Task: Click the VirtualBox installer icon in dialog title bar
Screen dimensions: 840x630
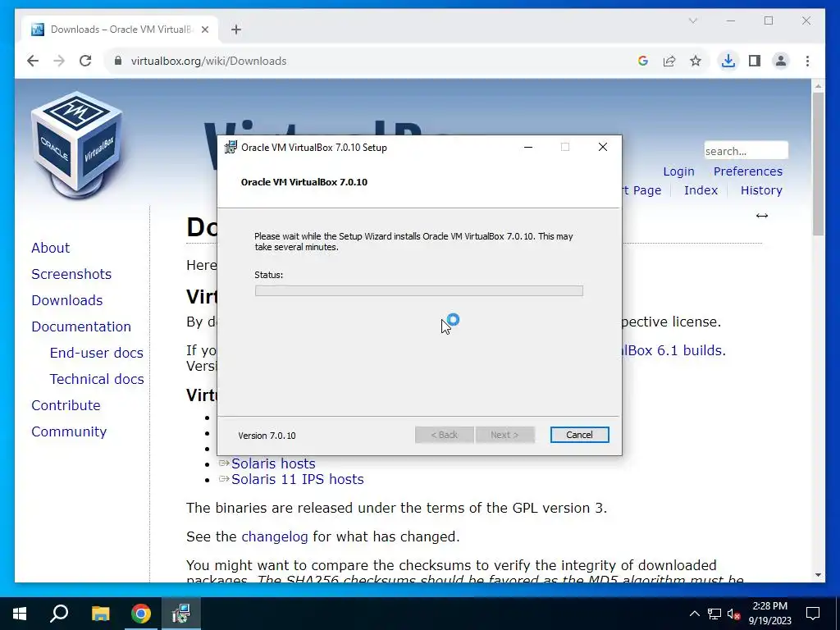Action: 231,148
